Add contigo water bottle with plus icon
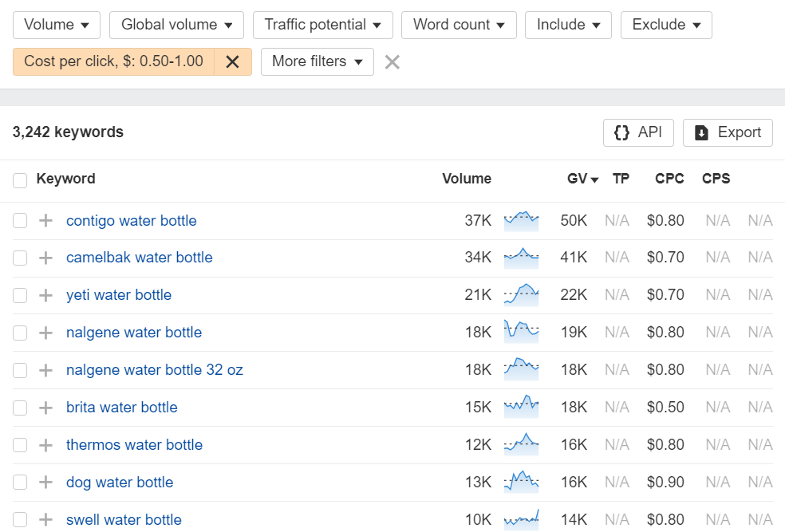The width and height of the screenshot is (785, 532). (45, 221)
